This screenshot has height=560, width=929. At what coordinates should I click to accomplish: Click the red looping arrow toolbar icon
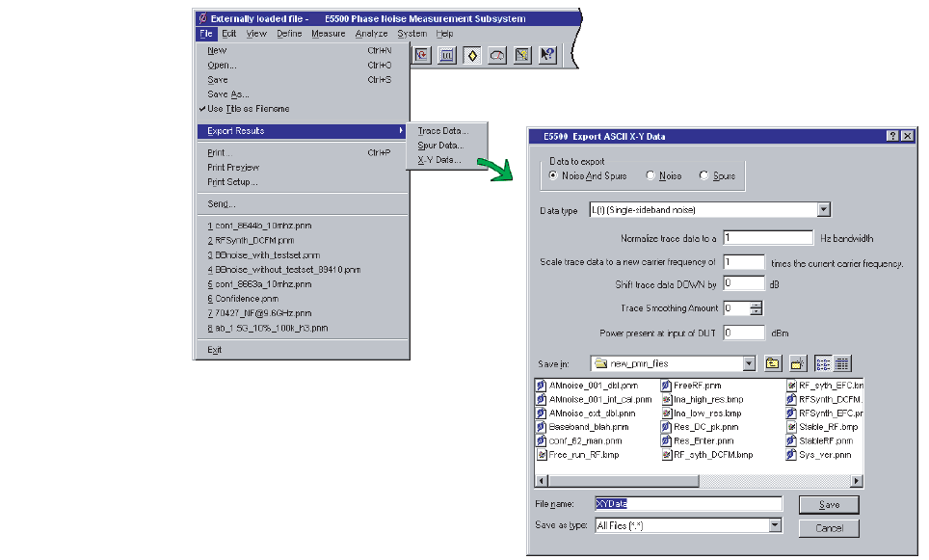(421, 56)
